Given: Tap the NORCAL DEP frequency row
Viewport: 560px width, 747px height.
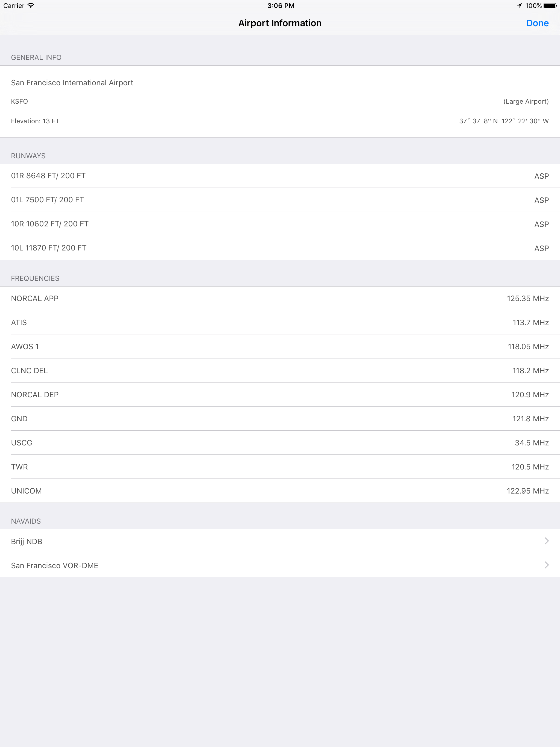Looking at the screenshot, I should point(280,395).
